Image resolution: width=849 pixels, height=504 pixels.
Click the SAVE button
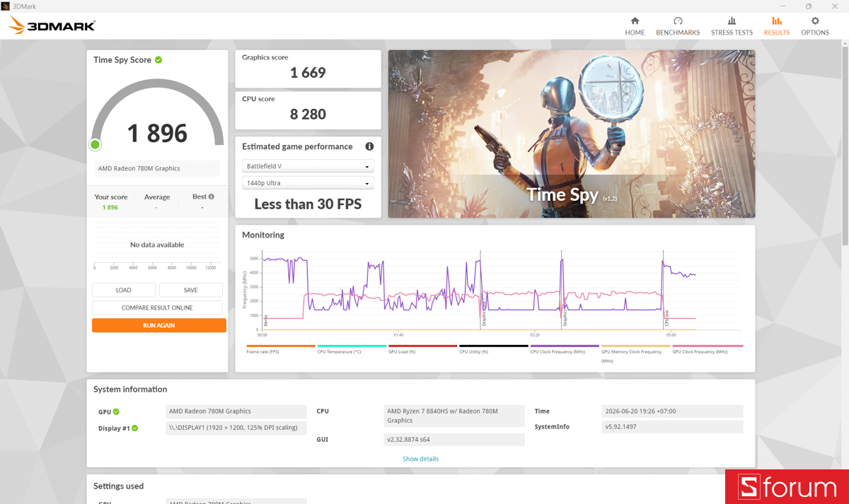tap(191, 290)
